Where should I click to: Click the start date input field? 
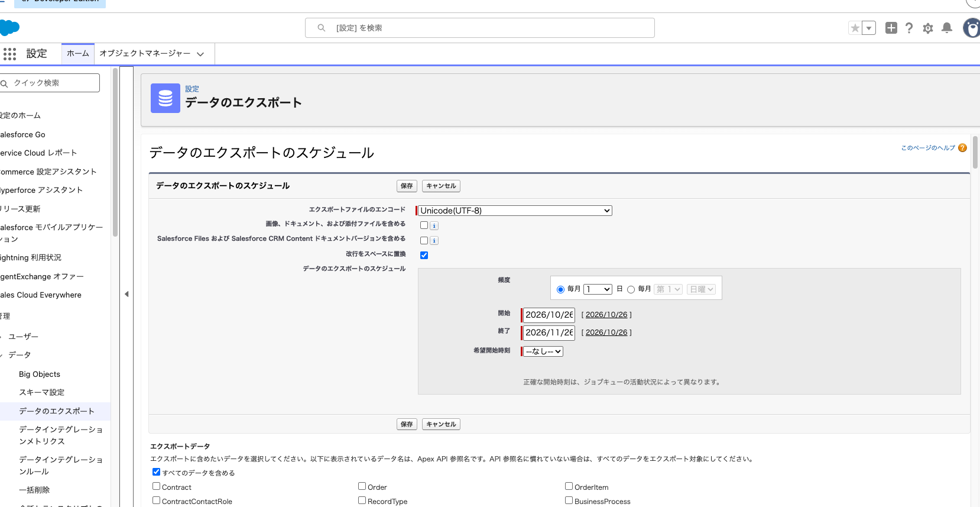coord(549,315)
